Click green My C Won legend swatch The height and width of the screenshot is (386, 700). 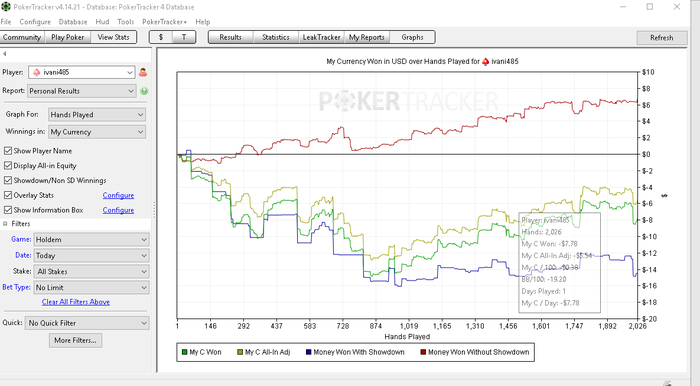pyautogui.click(x=184, y=352)
